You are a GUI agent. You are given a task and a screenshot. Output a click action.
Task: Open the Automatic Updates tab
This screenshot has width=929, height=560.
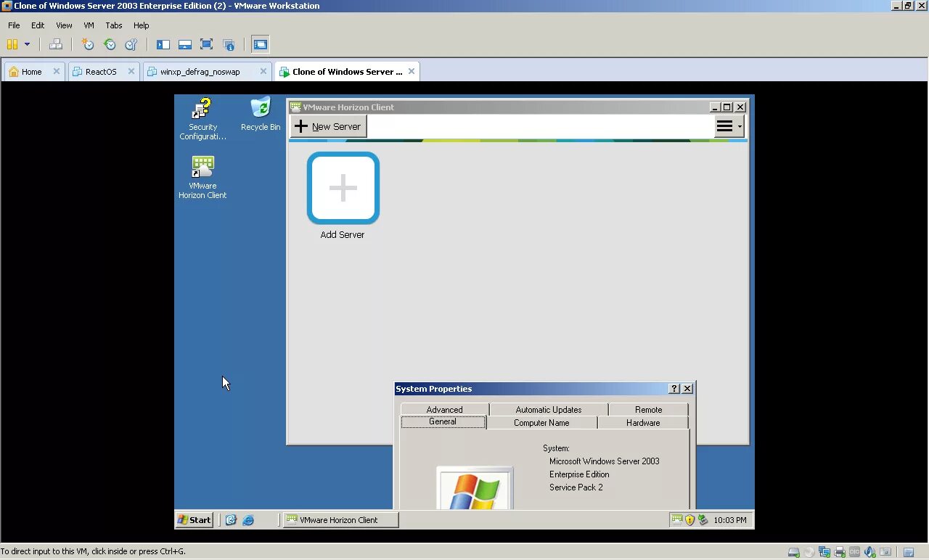549,410
